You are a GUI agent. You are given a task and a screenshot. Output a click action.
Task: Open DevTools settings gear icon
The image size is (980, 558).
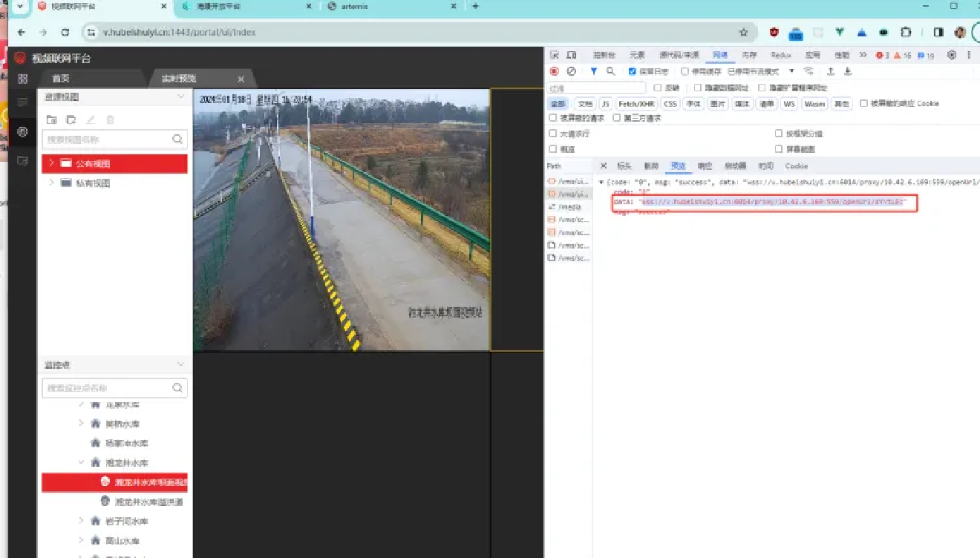pyautogui.click(x=952, y=55)
